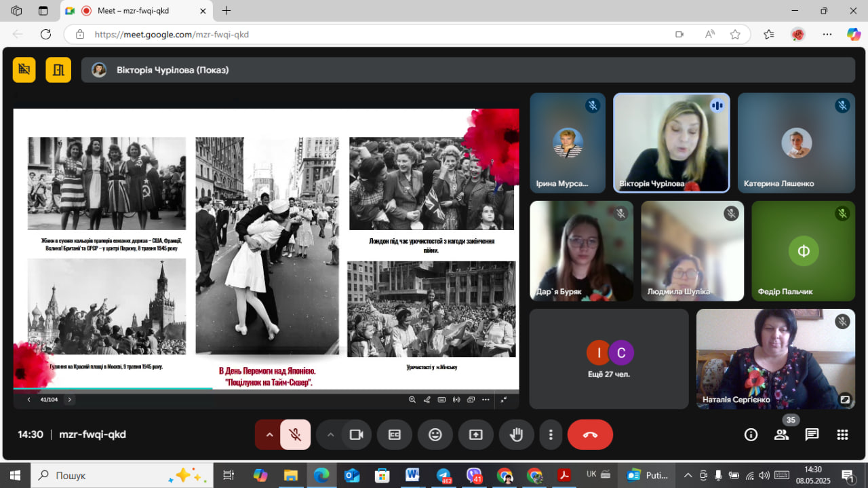Show hidden system tray icons
868x488 pixels.
click(x=688, y=475)
